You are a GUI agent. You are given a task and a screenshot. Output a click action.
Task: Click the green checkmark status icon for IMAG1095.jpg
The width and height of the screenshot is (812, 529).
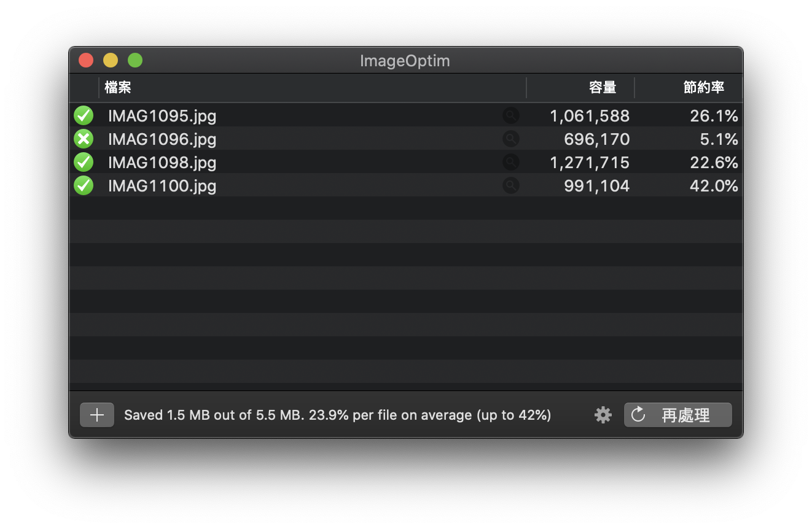pos(84,115)
